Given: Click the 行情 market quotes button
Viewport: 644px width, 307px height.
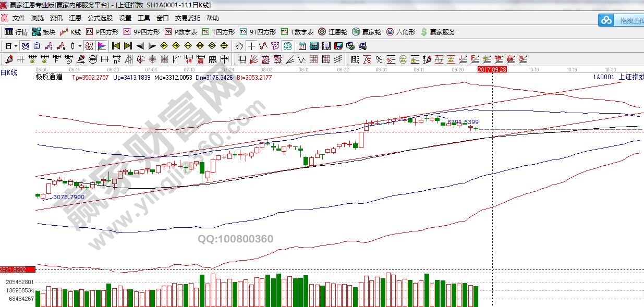Looking at the screenshot, I should click(x=16, y=32).
